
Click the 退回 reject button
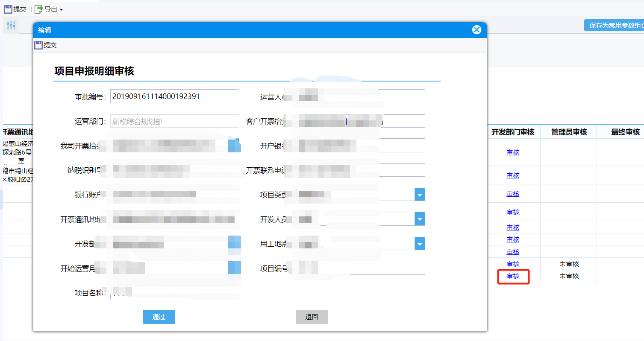[x=312, y=317]
